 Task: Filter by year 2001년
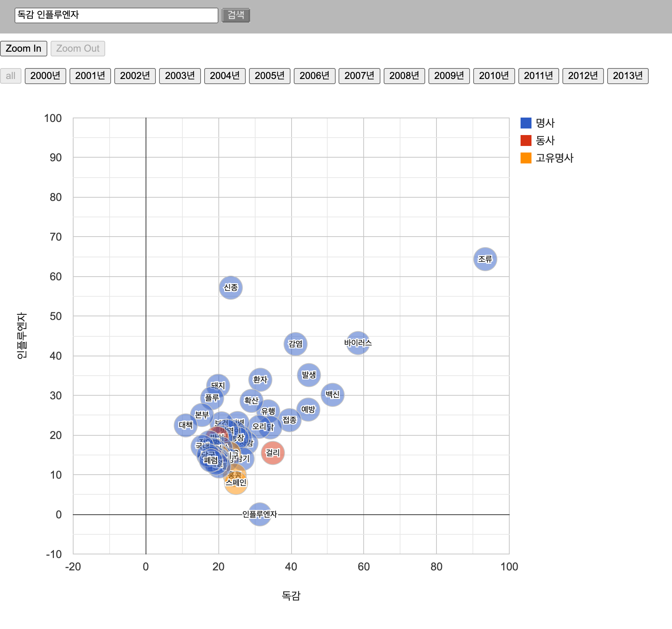(x=90, y=76)
